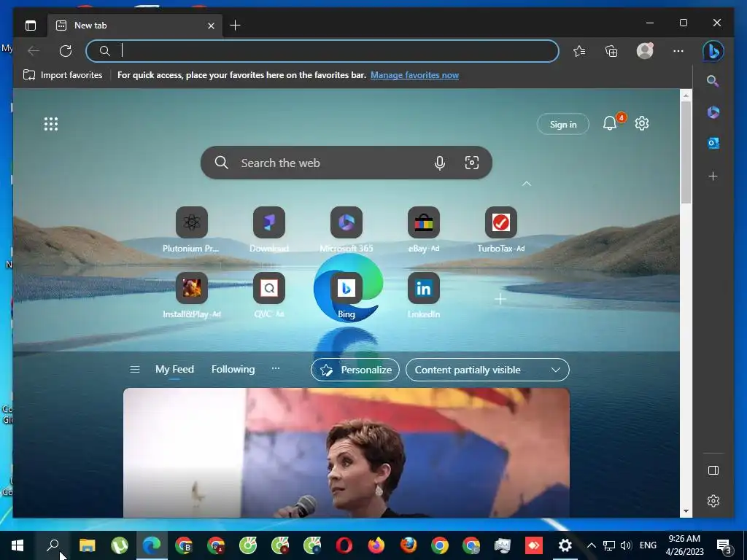
Task: Add a new quick link site
Action: (500, 299)
